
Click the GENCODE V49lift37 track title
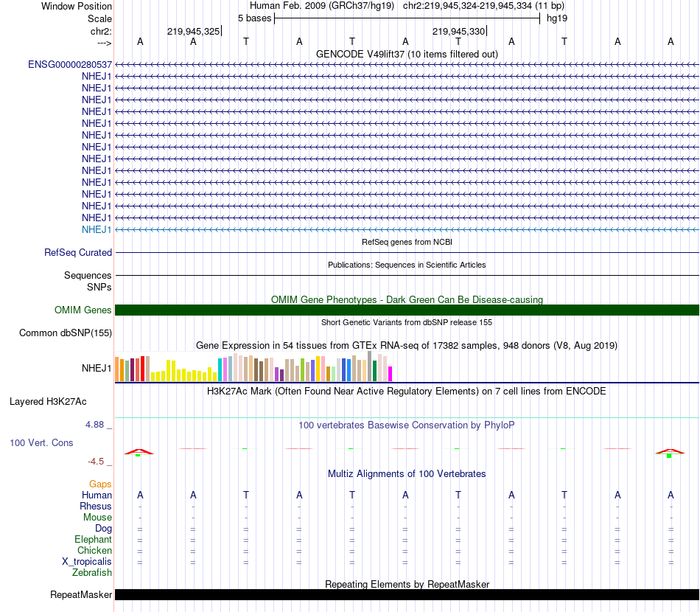tap(407, 54)
